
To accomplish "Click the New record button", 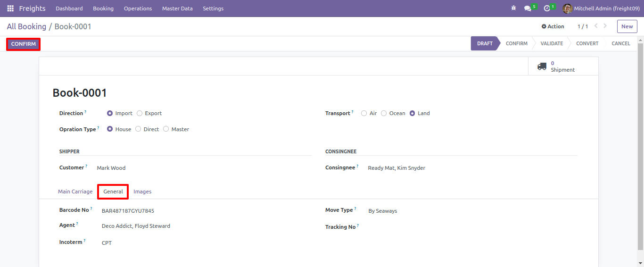I will pos(627,26).
